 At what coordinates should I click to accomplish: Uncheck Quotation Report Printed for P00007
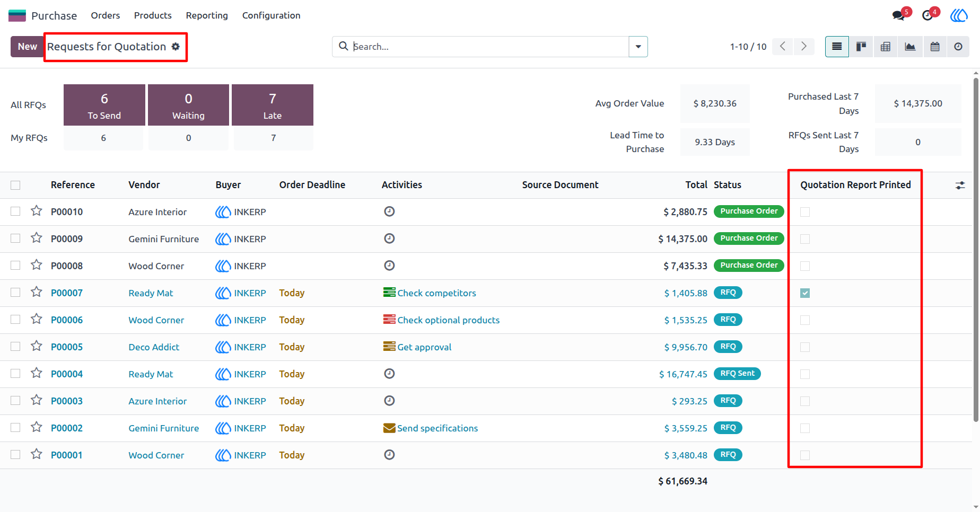point(805,293)
